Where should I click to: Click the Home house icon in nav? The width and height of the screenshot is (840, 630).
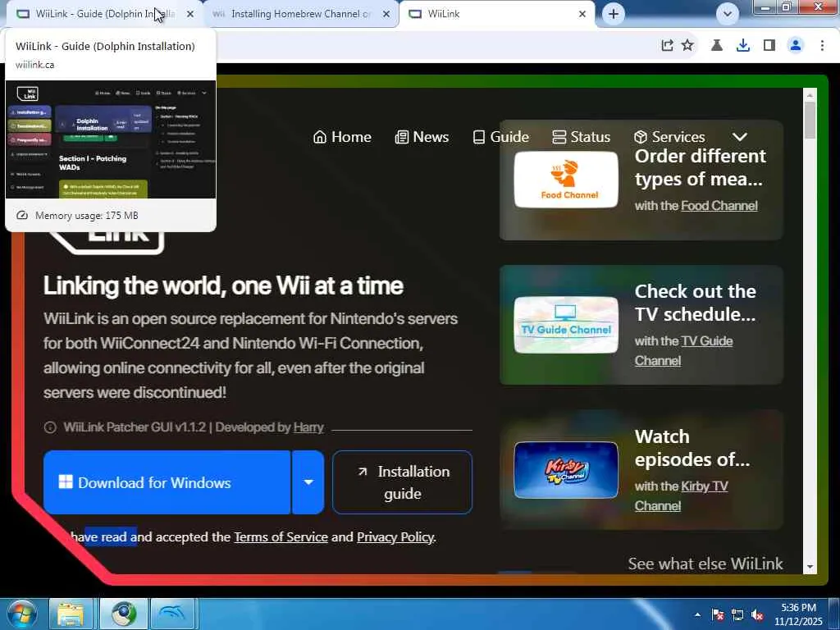pos(320,137)
